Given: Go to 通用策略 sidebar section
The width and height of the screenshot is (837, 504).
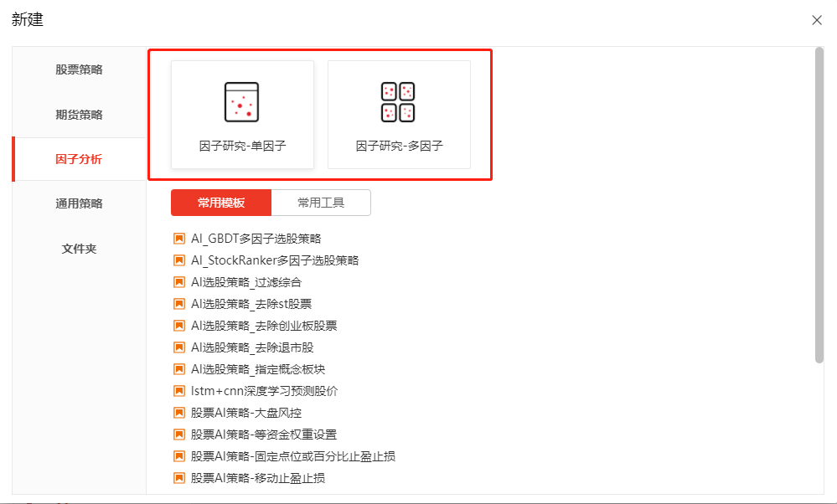Looking at the screenshot, I should point(79,203).
